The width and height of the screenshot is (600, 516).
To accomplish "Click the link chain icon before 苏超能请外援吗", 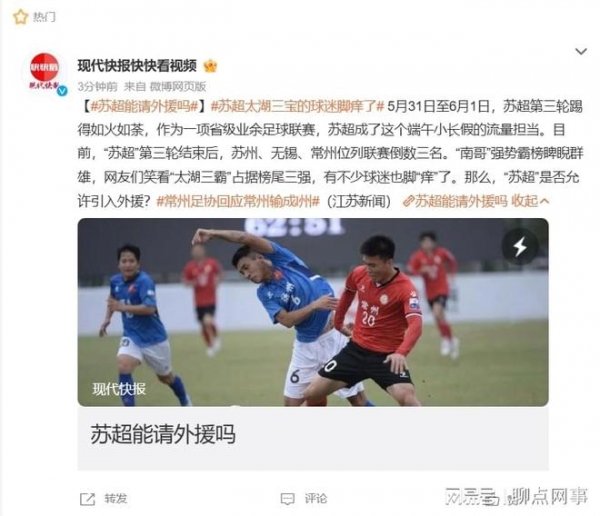I will pos(409,201).
